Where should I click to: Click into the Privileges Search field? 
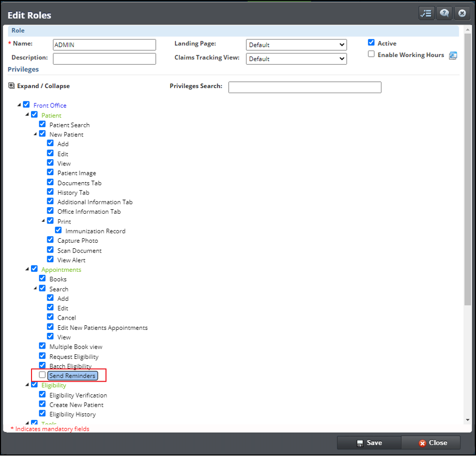(305, 87)
